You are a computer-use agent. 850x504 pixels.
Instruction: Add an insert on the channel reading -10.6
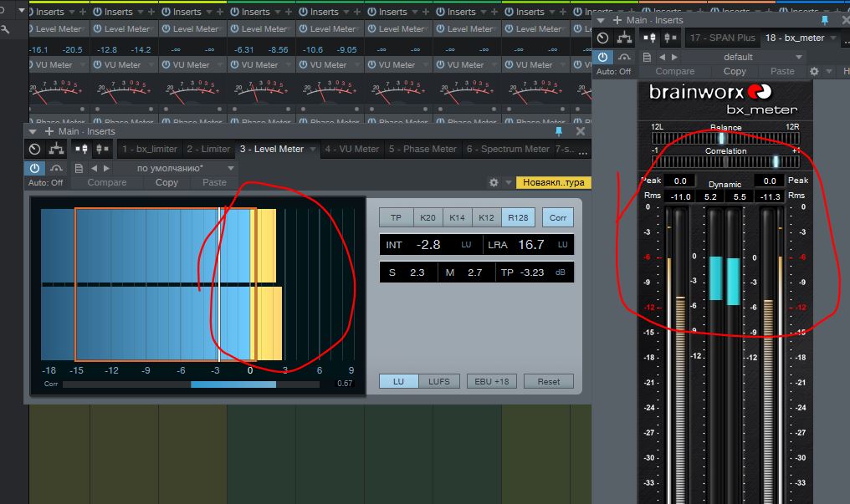[x=357, y=12]
